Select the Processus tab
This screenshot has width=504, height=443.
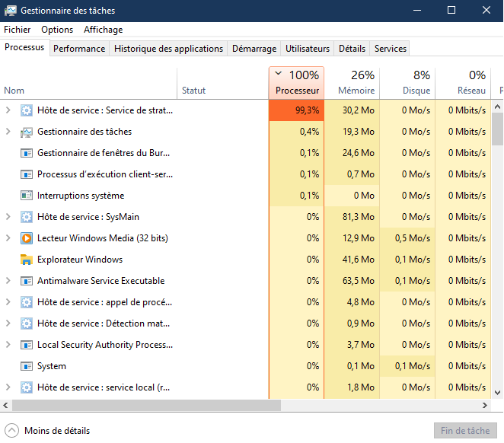tap(24, 47)
